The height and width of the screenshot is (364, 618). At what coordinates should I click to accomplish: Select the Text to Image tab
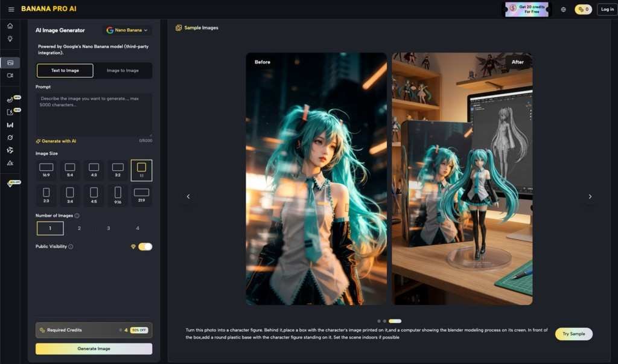(65, 70)
